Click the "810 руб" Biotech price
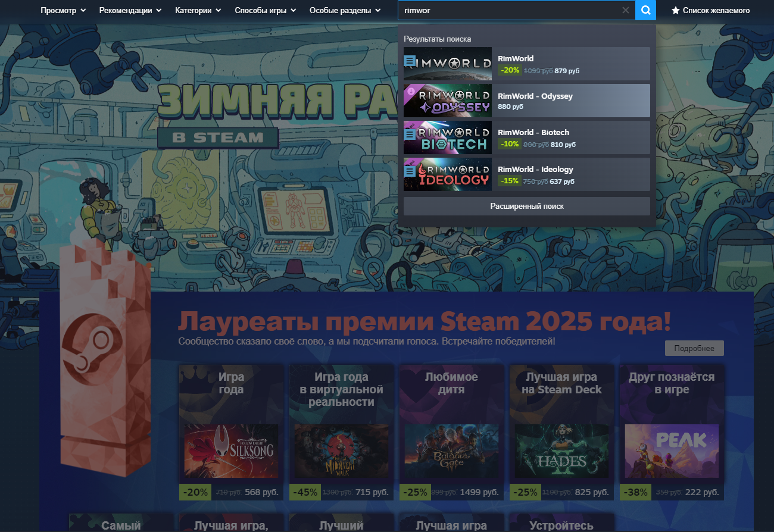The image size is (774, 532). [x=563, y=145]
